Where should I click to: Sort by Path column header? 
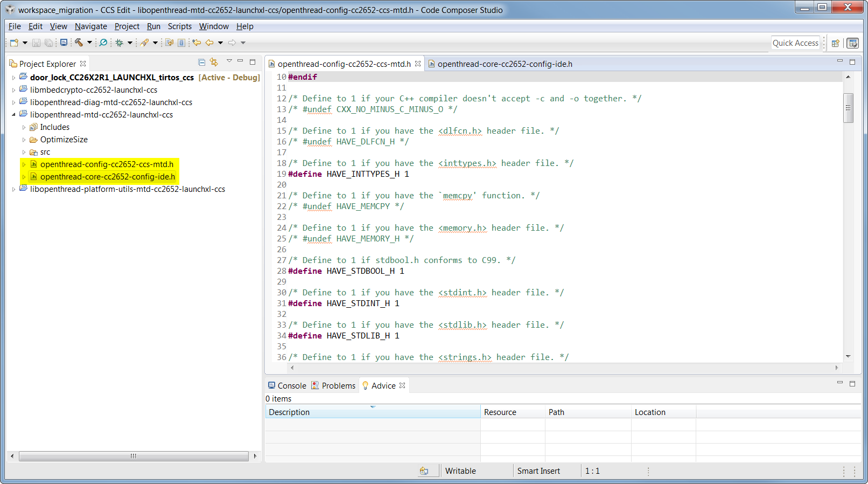(x=588, y=412)
